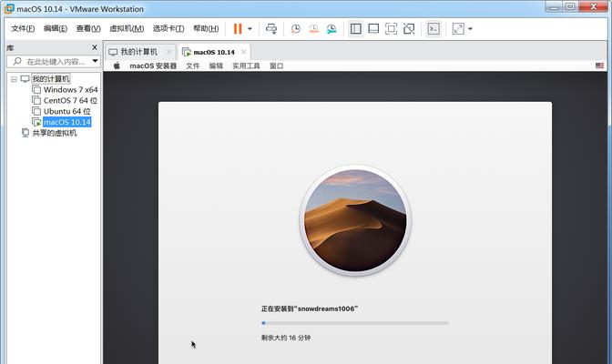This screenshot has width=612, height=364.
Task: Open the 选项卡(T) menu
Action: pyautogui.click(x=168, y=28)
